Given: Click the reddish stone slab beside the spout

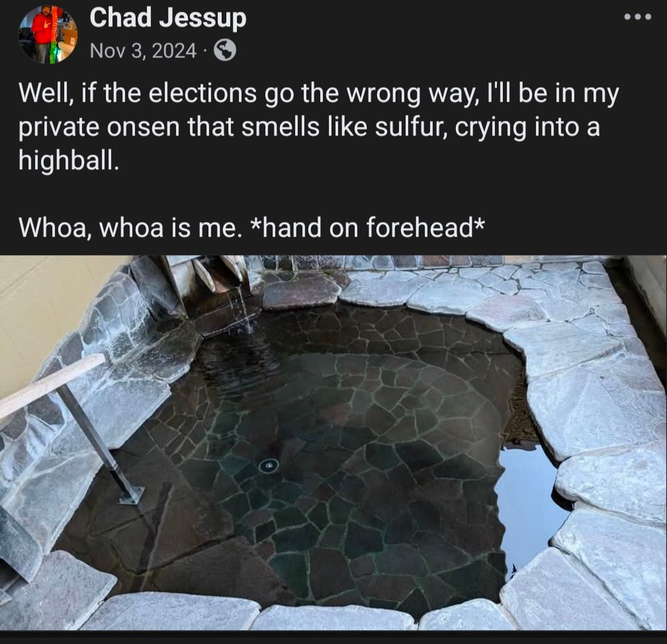Looking at the screenshot, I should [301, 290].
